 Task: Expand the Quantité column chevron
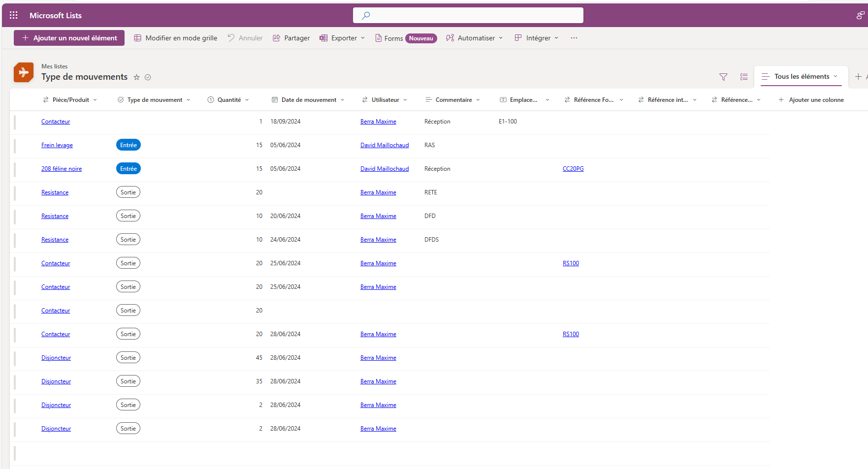tap(247, 100)
